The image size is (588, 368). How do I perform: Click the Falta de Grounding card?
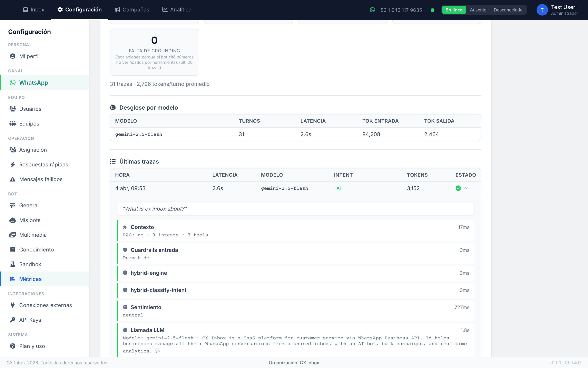[155, 52]
